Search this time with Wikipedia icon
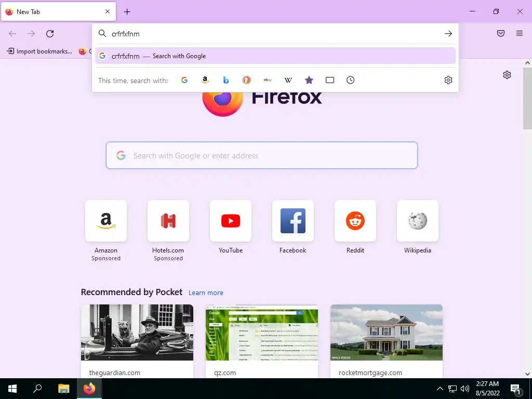Viewport: 532px width, 399px height. 288,80
